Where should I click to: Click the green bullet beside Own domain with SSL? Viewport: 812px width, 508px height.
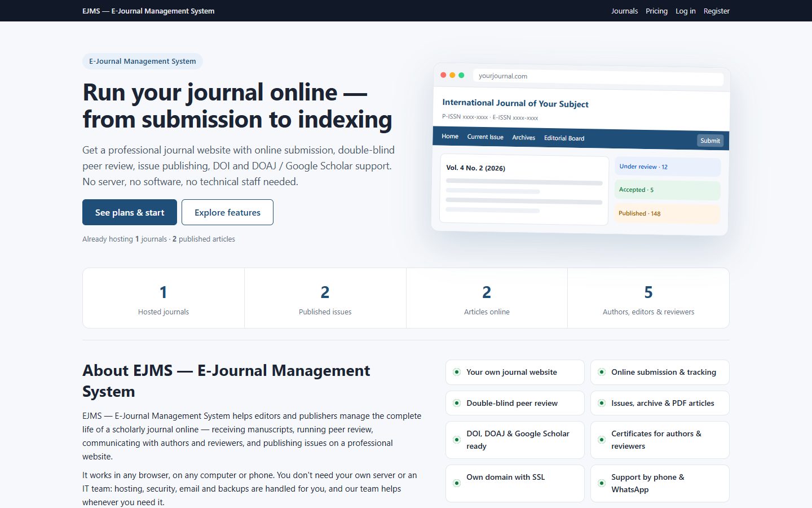tap(457, 483)
